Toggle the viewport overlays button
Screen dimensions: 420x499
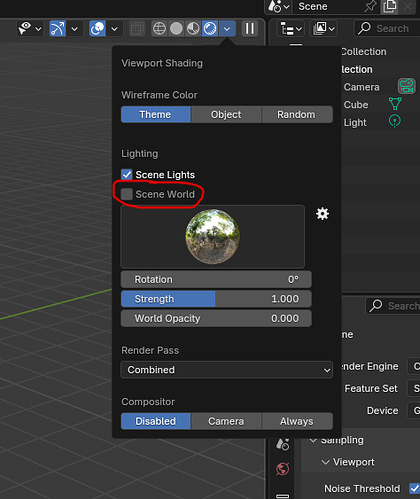[97, 28]
